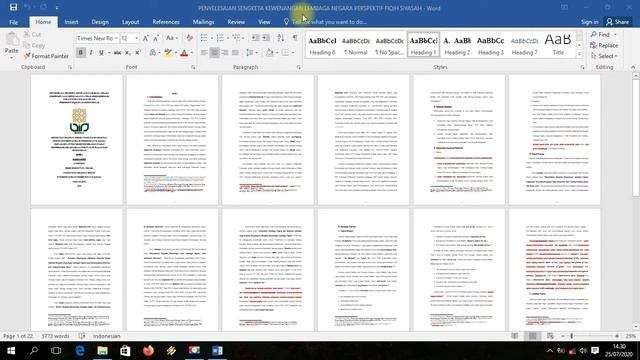The height and width of the screenshot is (360, 640).
Task: Grow font size with the larger A
Action: (146, 38)
